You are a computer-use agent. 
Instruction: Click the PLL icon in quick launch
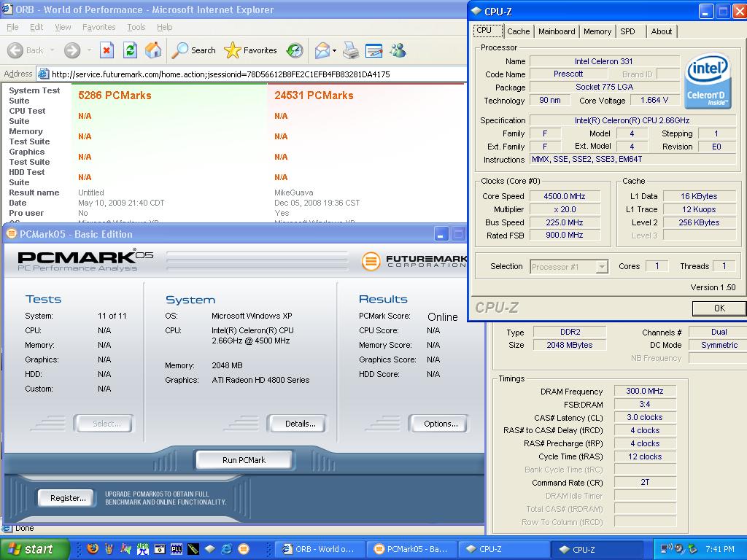(177, 548)
